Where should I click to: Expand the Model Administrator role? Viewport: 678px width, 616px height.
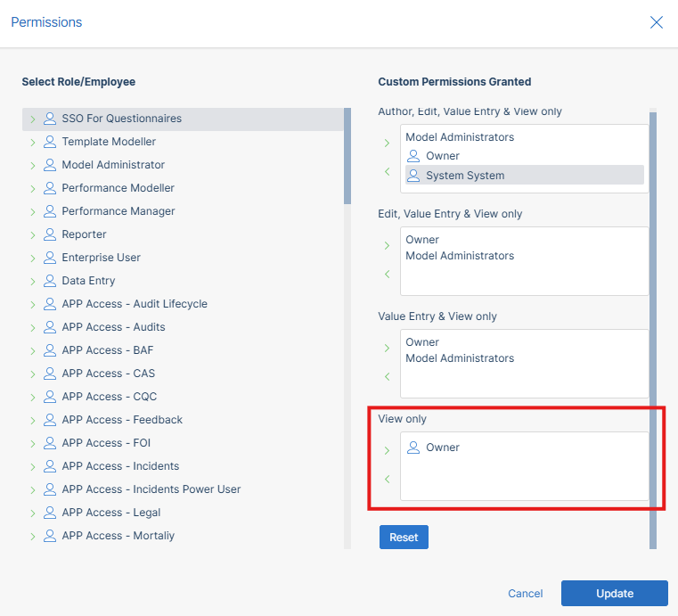[33, 165]
